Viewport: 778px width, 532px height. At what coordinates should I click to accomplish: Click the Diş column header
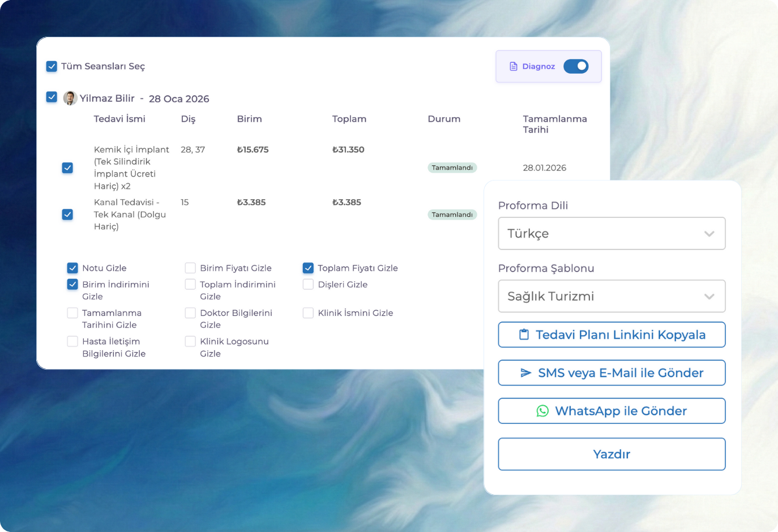(x=188, y=119)
